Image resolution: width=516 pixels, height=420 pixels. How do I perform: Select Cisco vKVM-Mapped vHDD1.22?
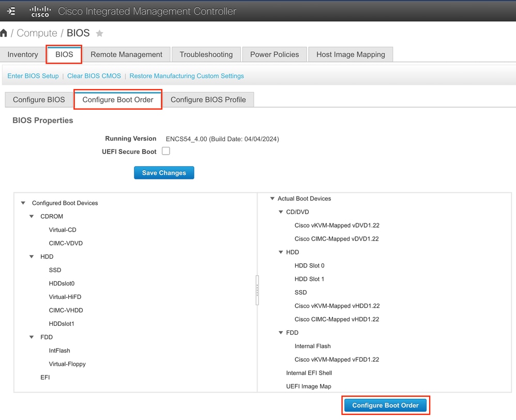click(x=337, y=306)
